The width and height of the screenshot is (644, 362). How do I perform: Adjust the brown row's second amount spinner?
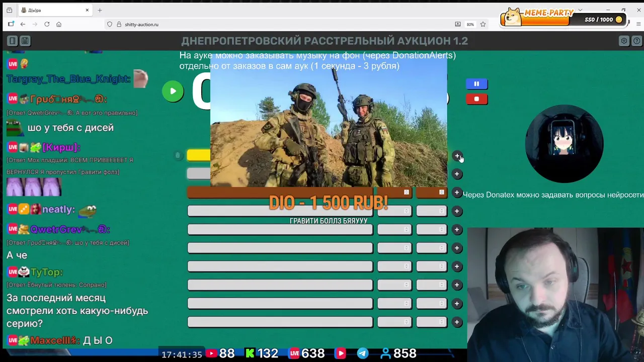pos(442,193)
